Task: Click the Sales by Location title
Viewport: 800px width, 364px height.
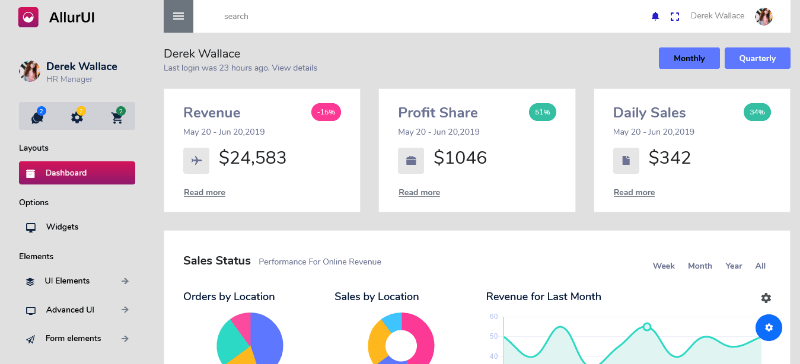Action: coord(377,297)
